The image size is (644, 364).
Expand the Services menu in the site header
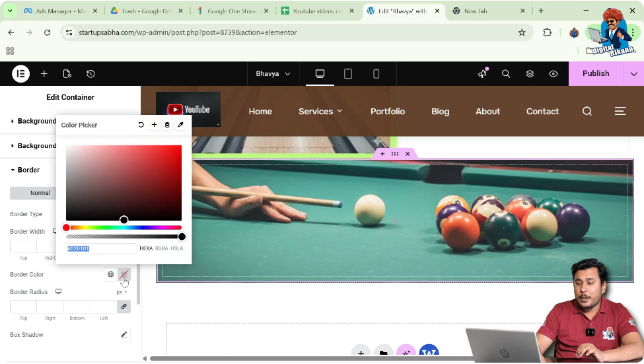pyautogui.click(x=320, y=112)
